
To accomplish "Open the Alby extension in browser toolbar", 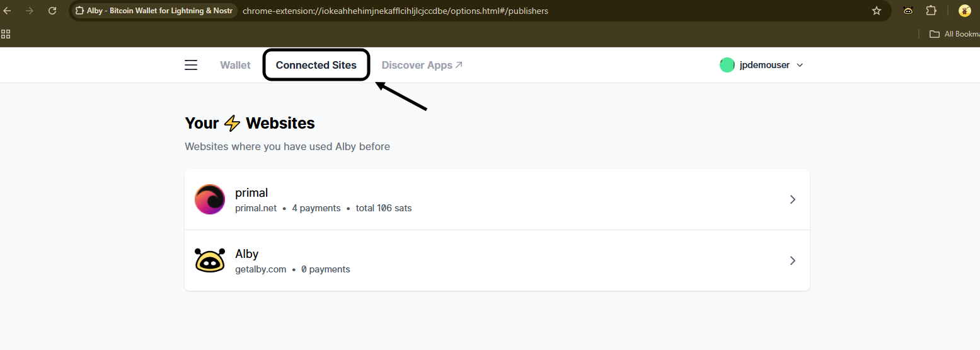I will click(x=908, y=11).
